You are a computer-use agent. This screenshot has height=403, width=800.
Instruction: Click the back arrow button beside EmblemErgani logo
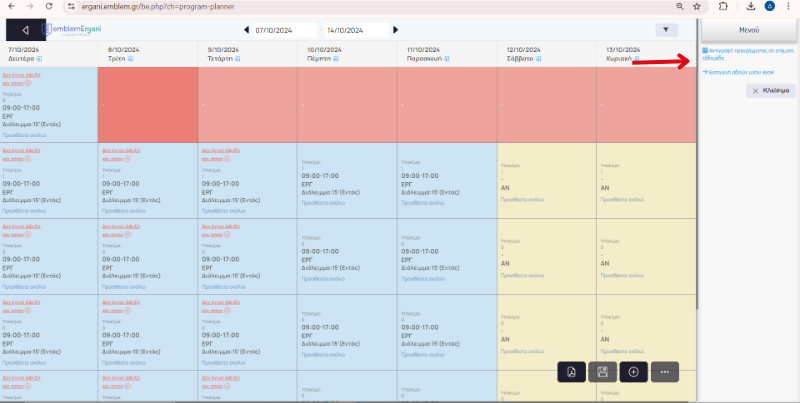26,29
